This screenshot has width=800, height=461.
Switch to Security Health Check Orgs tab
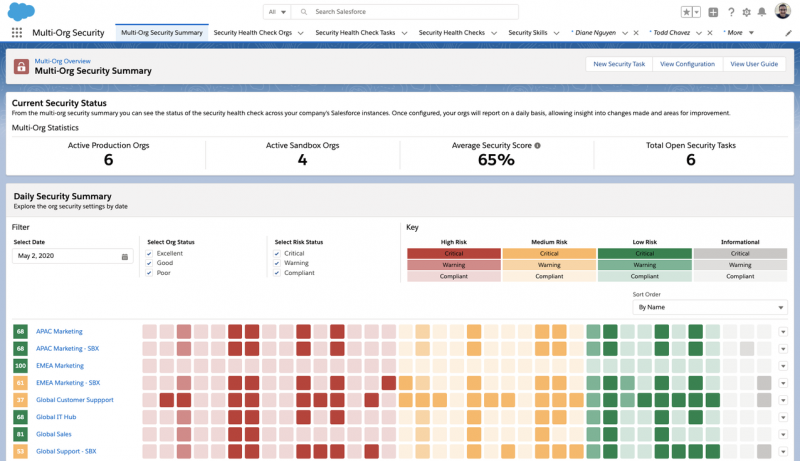(253, 33)
